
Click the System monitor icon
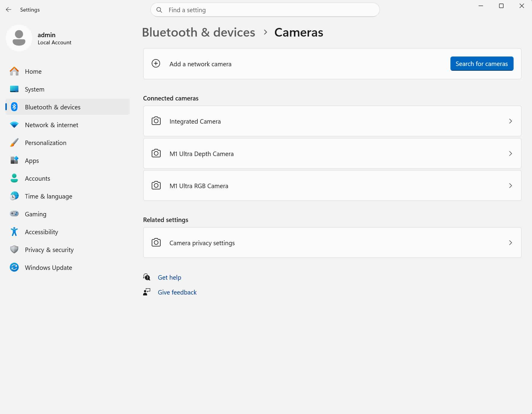tap(14, 89)
